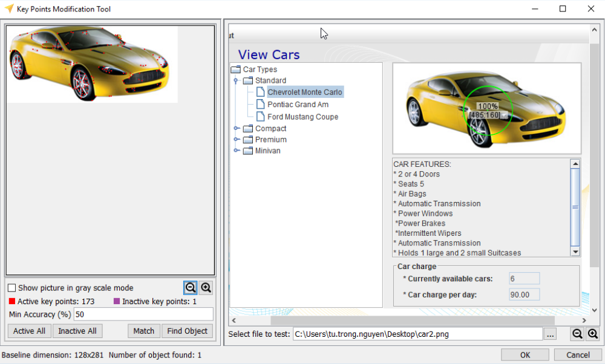Image resolution: width=605 pixels, height=364 pixels.
Task: Click the View Cars heading
Action: pyautogui.click(x=269, y=55)
